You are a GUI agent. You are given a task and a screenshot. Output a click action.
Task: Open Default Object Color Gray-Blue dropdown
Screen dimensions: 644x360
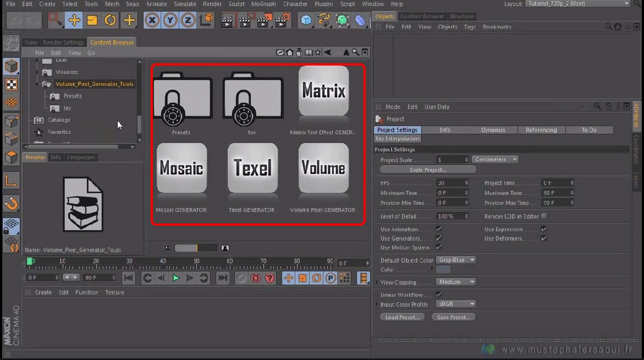[x=456, y=260]
